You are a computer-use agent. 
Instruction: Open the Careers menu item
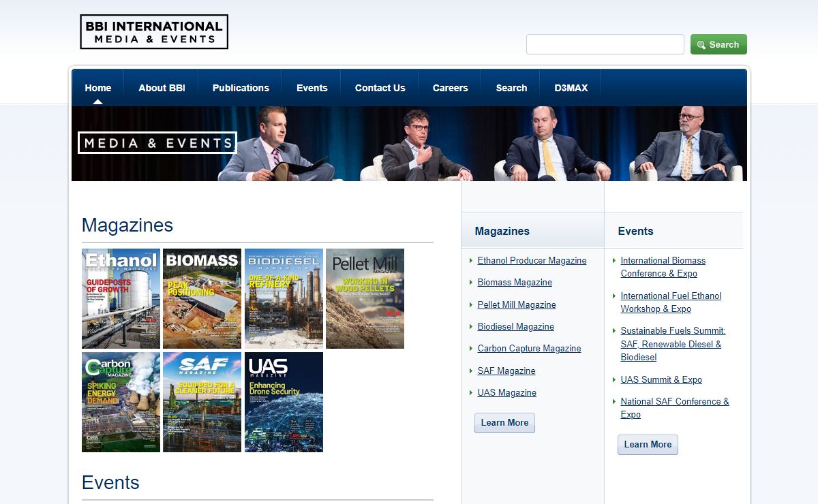pos(451,88)
